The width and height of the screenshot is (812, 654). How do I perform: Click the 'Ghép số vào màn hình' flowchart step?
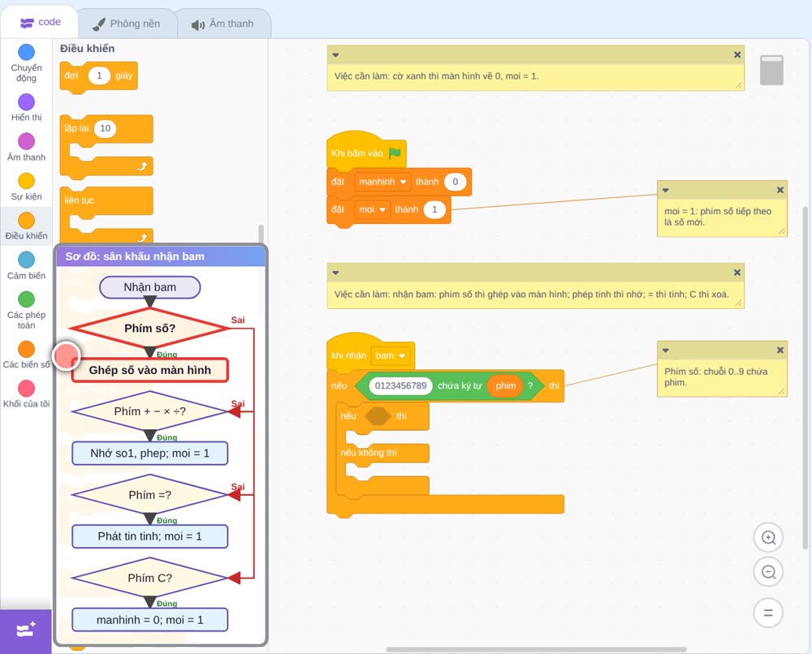(x=149, y=371)
